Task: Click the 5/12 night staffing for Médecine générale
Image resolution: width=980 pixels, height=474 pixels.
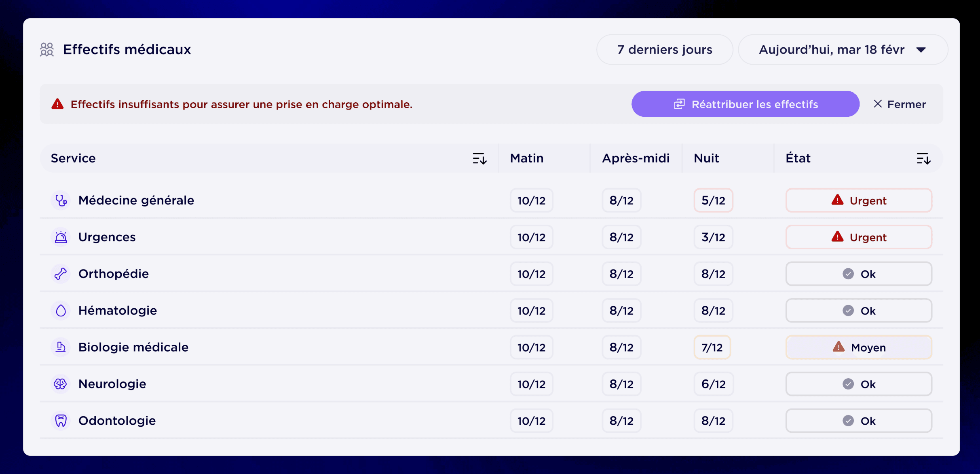Action: point(713,200)
